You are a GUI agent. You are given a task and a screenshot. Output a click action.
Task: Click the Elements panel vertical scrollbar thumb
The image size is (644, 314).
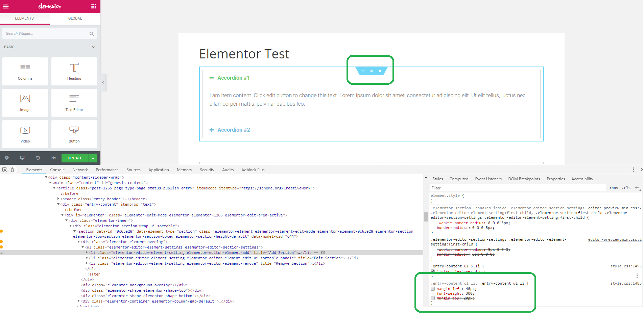426,216
